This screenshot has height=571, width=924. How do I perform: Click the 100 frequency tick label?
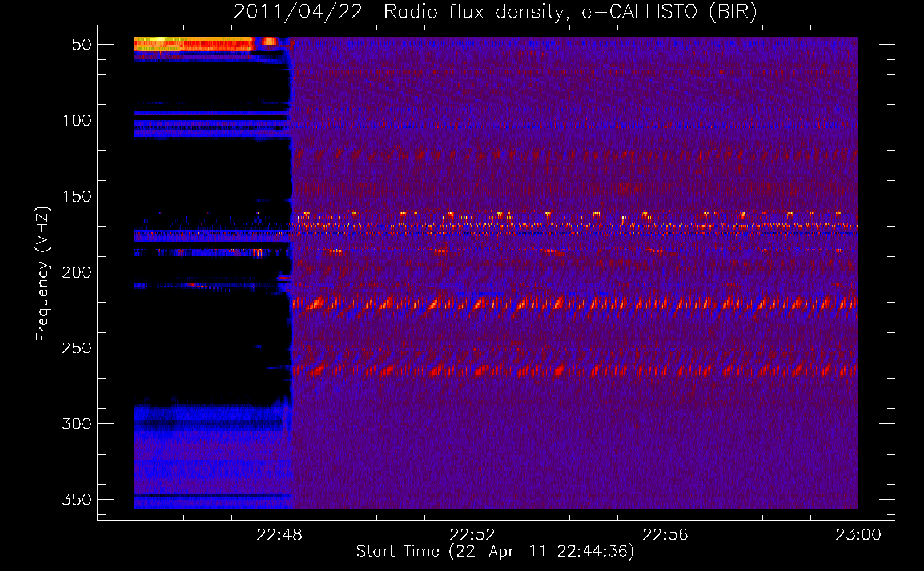(77, 120)
